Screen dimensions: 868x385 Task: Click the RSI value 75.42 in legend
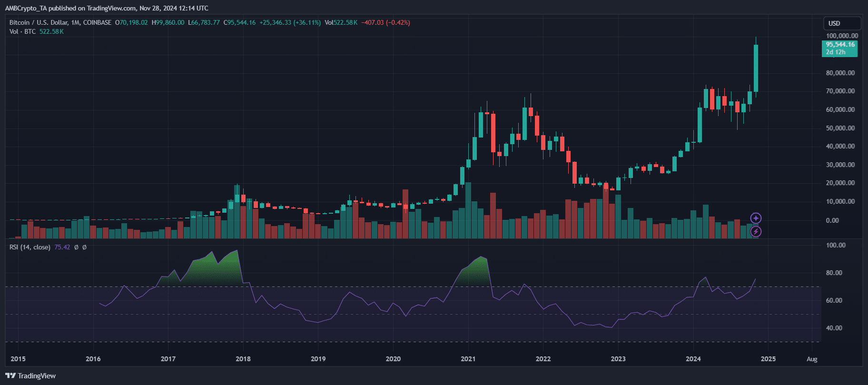pos(62,247)
